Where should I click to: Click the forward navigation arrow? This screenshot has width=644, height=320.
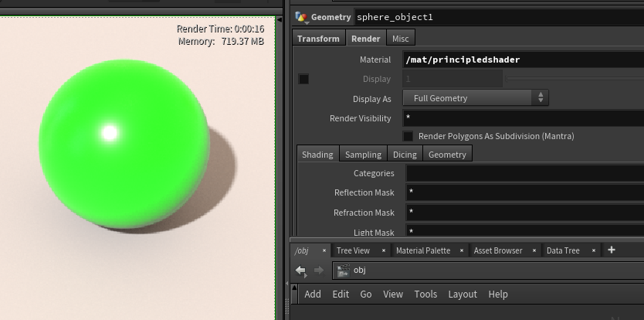coord(318,270)
